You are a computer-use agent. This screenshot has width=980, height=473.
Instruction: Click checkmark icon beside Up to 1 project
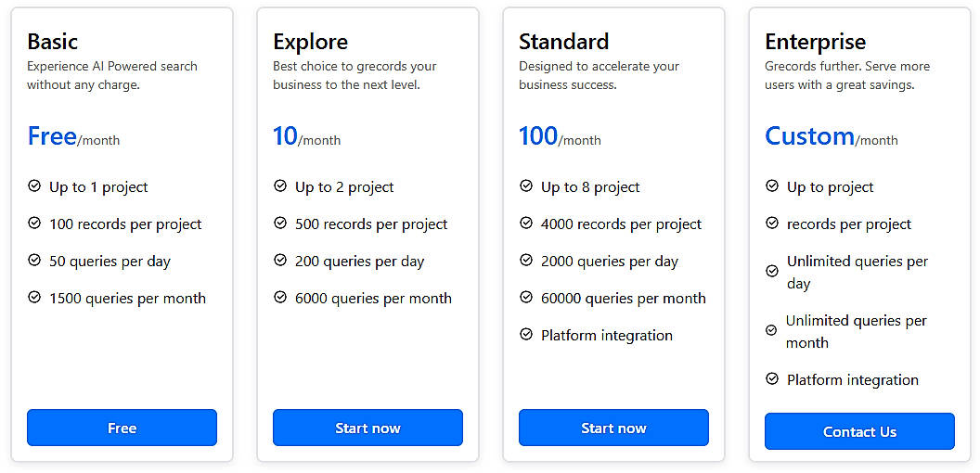34,186
